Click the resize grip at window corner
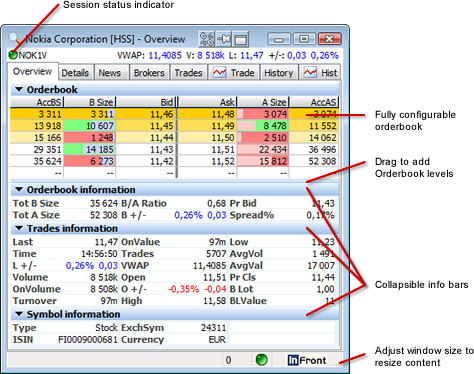 click(339, 362)
